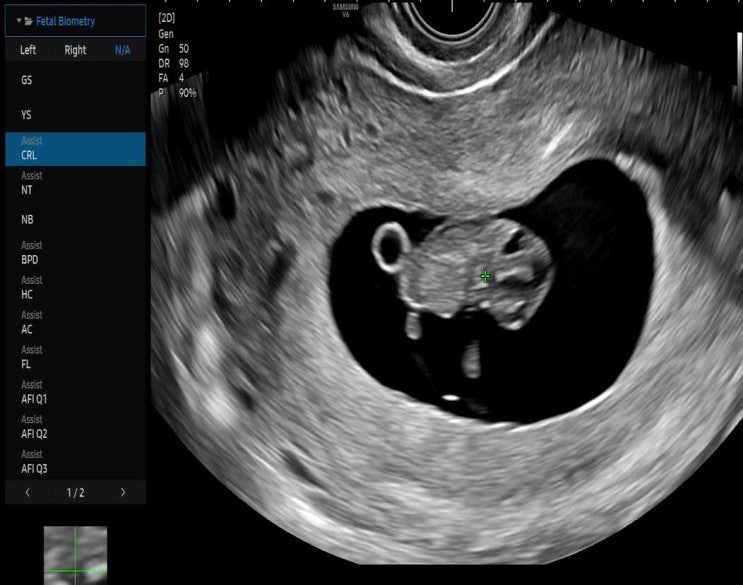
Task: Go to previous measurement page arrow
Action: (x=27, y=492)
